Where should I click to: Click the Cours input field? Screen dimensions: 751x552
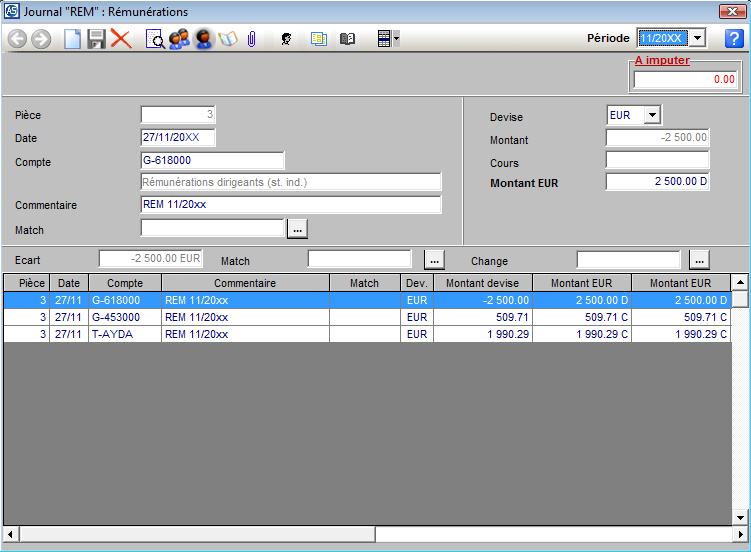pyautogui.click(x=657, y=160)
